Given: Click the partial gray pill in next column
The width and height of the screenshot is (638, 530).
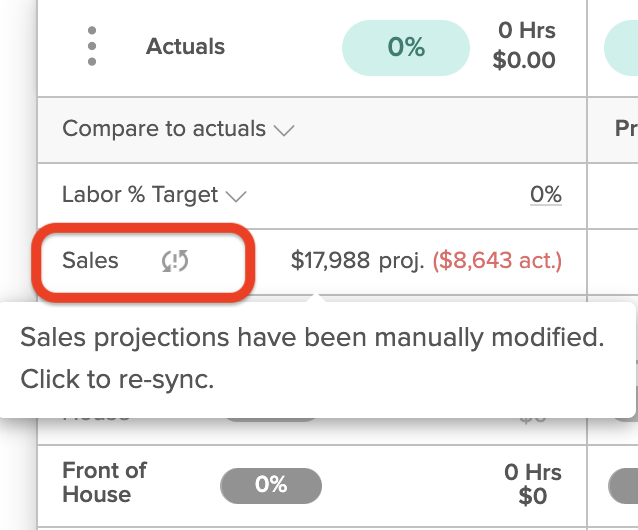Looking at the screenshot, I should click(623, 485).
